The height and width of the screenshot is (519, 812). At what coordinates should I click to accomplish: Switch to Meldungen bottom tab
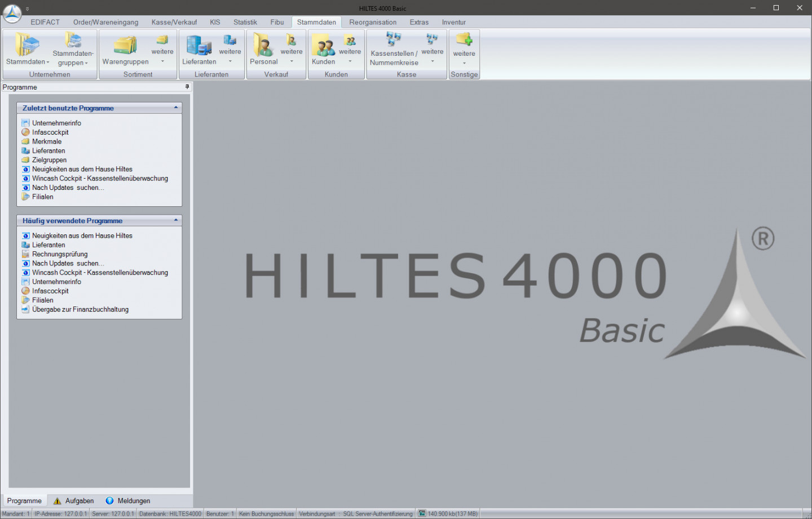(x=128, y=500)
